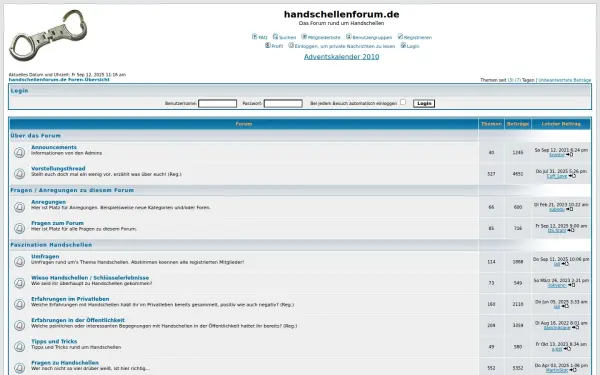Viewport: 600px width, 375px height.
Task: Click the Themen count '527' for Vorstellungsthread
Action: (491, 174)
